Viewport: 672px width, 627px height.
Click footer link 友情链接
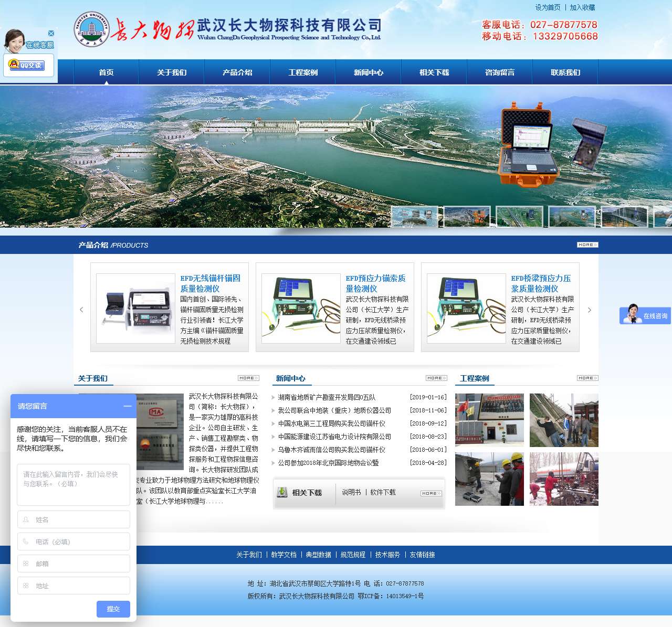(x=422, y=555)
